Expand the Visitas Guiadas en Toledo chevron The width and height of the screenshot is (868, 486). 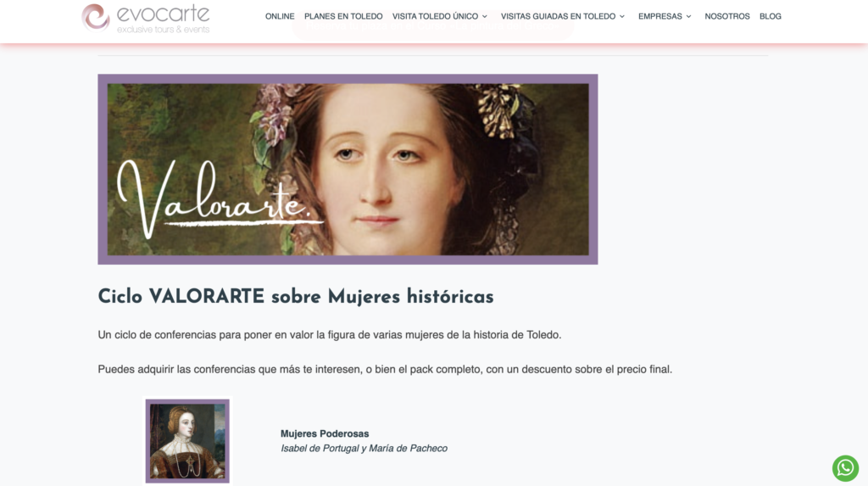click(x=621, y=17)
